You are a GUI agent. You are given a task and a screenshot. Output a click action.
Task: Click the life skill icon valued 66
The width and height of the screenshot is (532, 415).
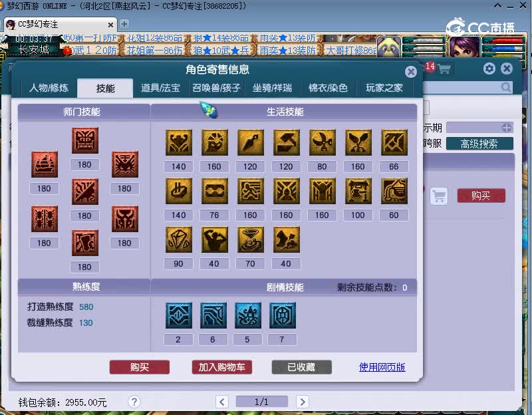tap(394, 142)
